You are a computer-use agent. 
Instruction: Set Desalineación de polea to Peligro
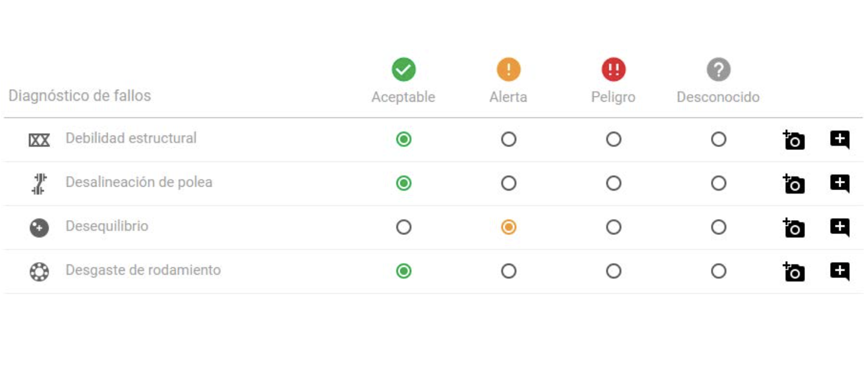tap(613, 183)
